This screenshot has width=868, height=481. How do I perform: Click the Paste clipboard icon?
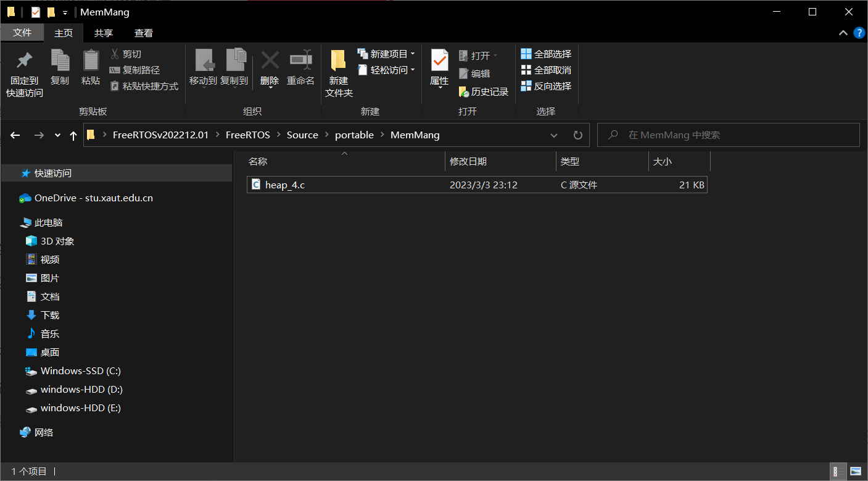(91, 61)
